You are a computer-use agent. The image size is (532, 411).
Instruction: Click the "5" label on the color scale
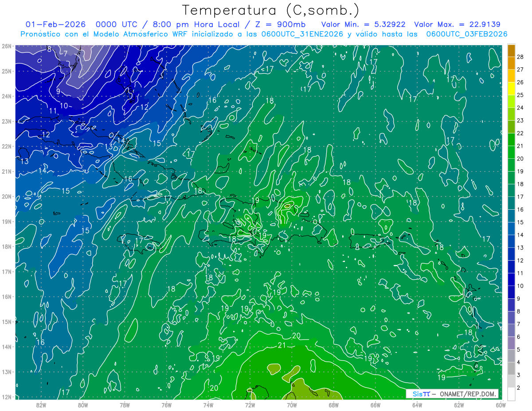click(519, 349)
